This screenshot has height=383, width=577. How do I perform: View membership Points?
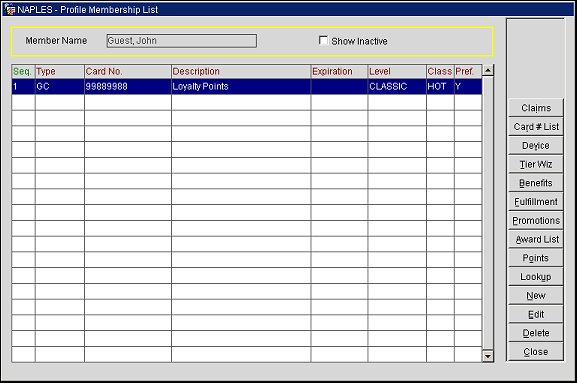[536, 258]
